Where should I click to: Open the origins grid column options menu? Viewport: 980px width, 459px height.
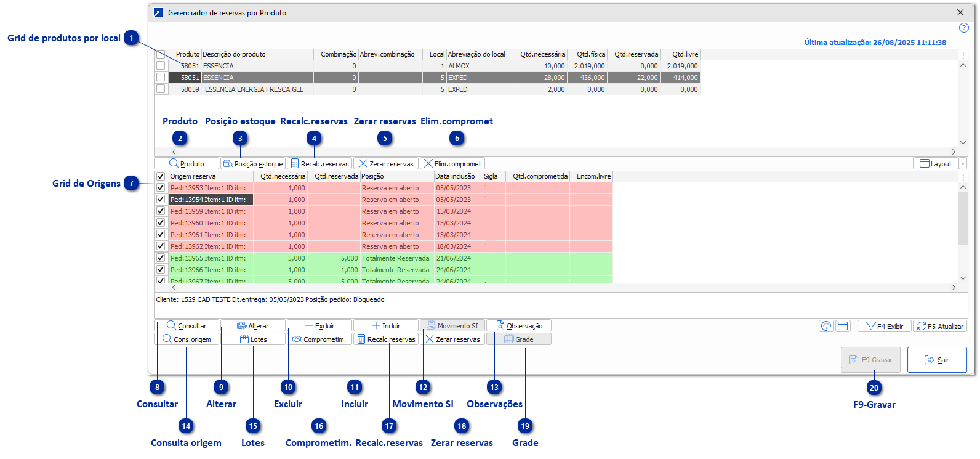pyautogui.click(x=963, y=177)
